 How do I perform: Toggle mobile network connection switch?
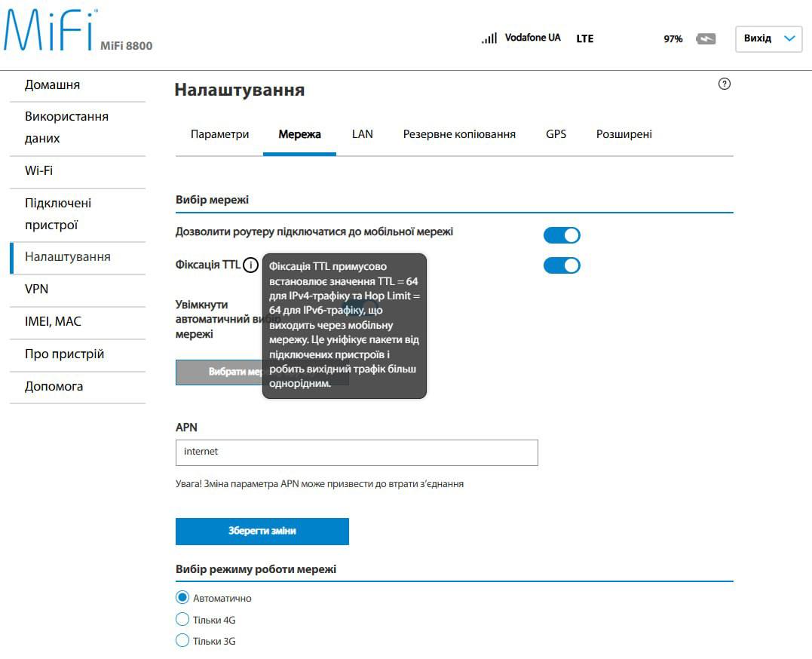562,235
